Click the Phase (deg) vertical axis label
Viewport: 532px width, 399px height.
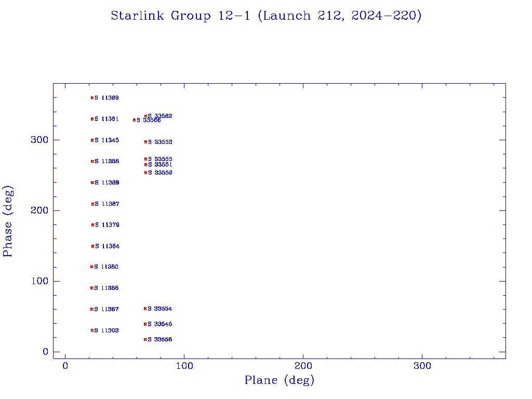click(7, 221)
